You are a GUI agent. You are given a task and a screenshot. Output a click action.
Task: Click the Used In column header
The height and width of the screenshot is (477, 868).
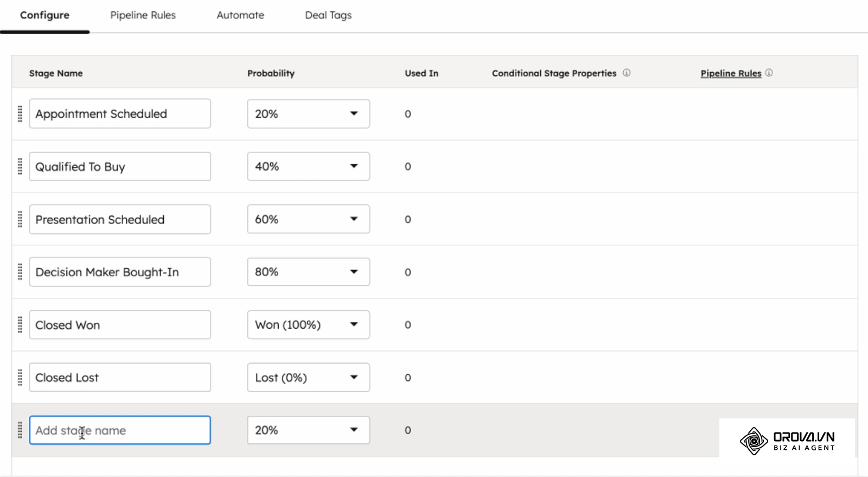pos(422,73)
